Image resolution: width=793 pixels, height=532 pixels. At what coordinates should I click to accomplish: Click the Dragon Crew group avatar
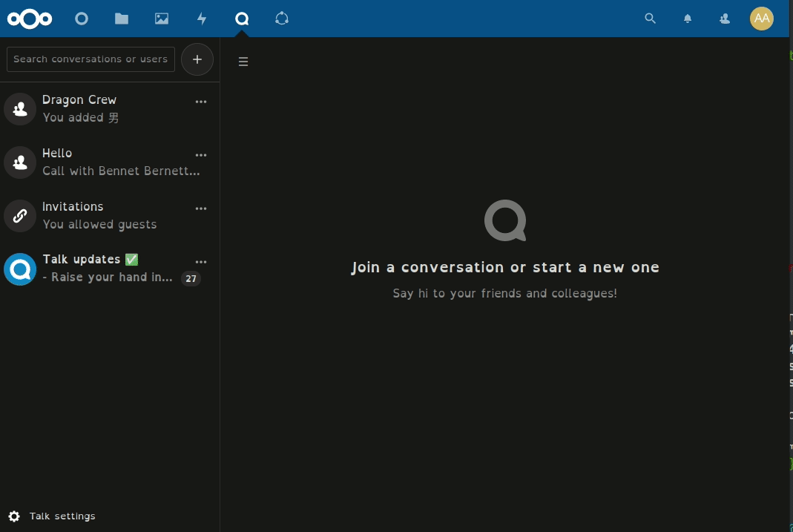click(20, 109)
